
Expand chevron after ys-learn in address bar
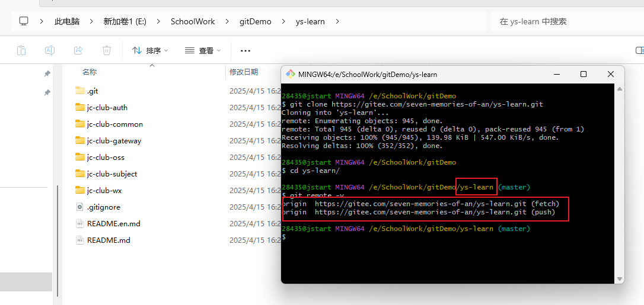337,21
